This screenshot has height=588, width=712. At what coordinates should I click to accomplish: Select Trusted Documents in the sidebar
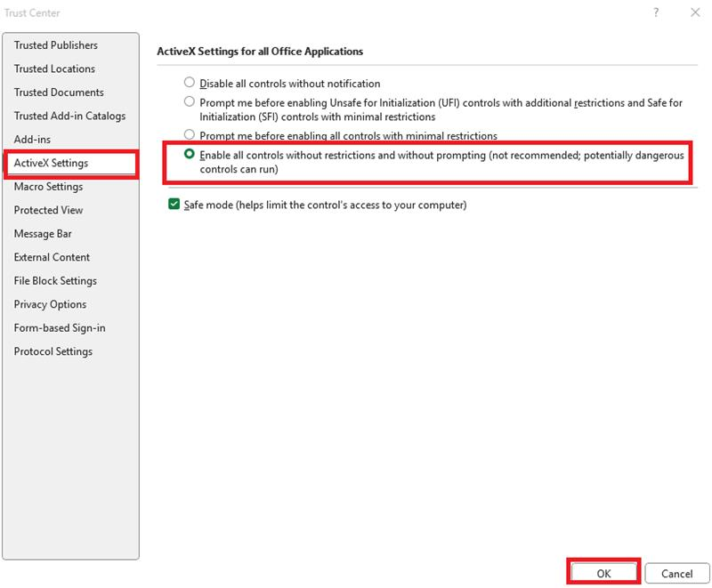(57, 92)
